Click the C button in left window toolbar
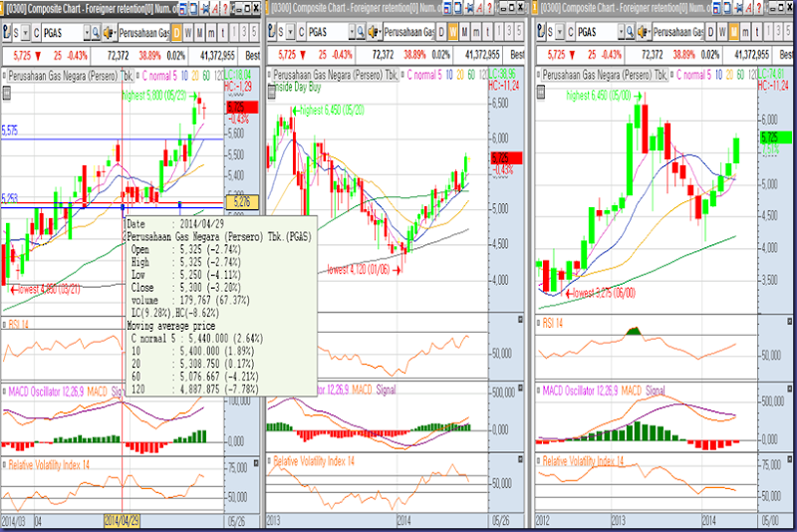Viewport: 797px width, 532px height. (36, 33)
